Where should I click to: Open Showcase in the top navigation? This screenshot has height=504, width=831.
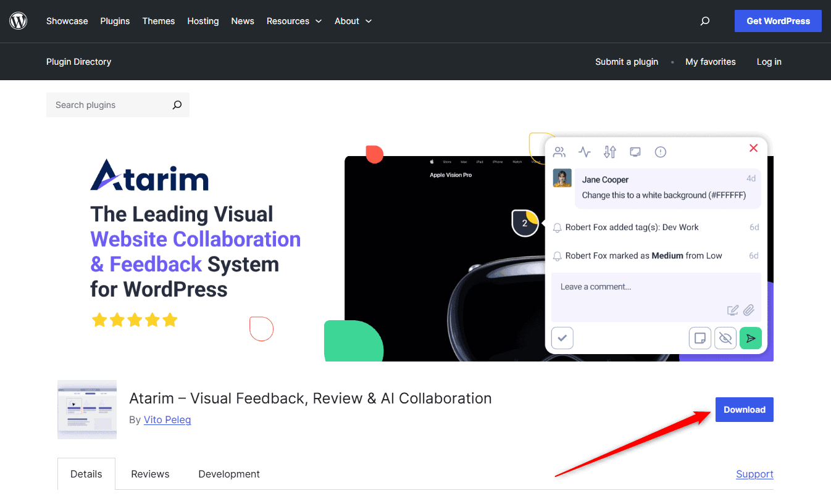point(67,21)
